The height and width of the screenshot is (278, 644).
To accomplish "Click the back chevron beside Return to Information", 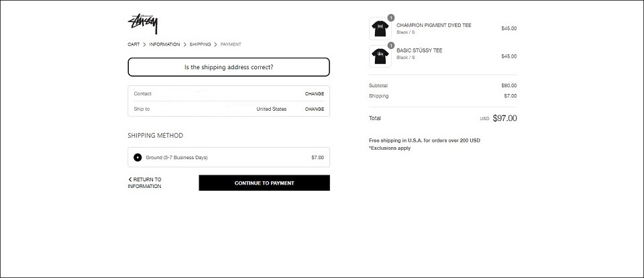I will (x=129, y=179).
